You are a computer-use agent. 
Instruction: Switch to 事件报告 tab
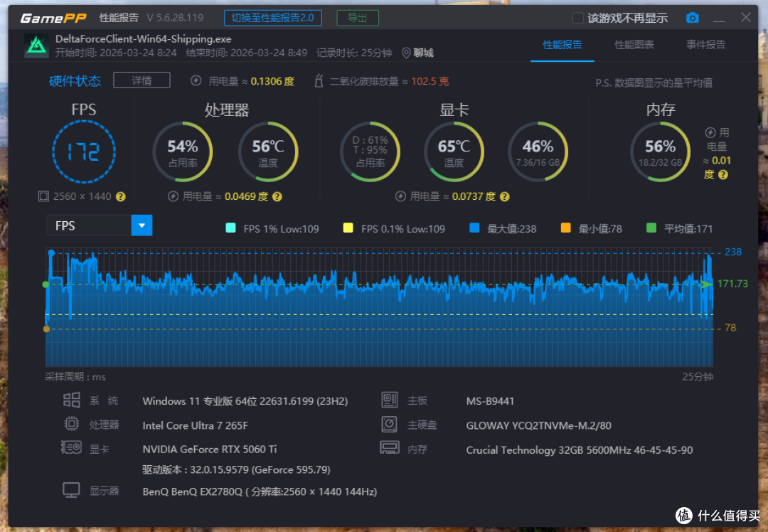click(706, 45)
